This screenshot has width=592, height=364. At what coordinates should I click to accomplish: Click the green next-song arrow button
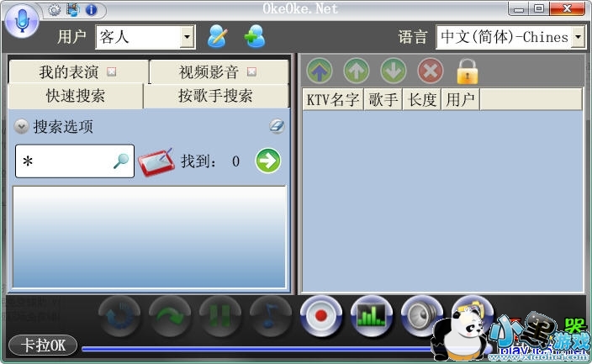(170, 316)
